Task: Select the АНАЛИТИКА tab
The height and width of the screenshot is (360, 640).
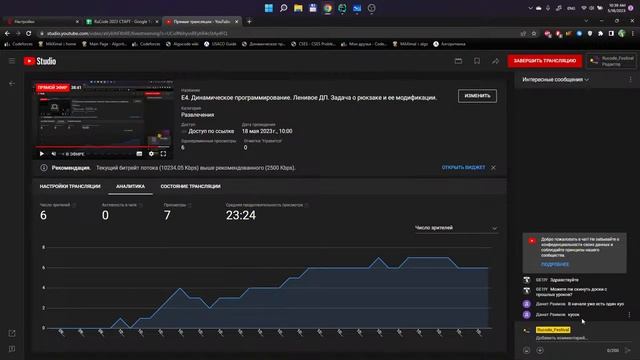Action: 130,187
